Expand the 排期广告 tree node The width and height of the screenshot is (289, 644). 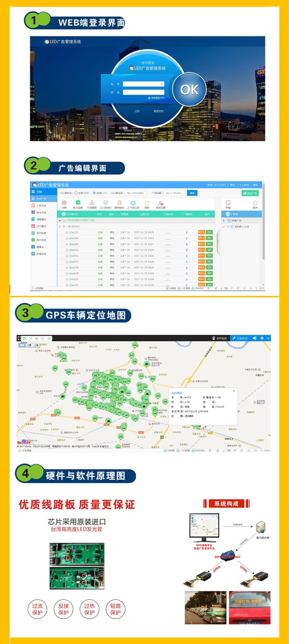pos(224,221)
